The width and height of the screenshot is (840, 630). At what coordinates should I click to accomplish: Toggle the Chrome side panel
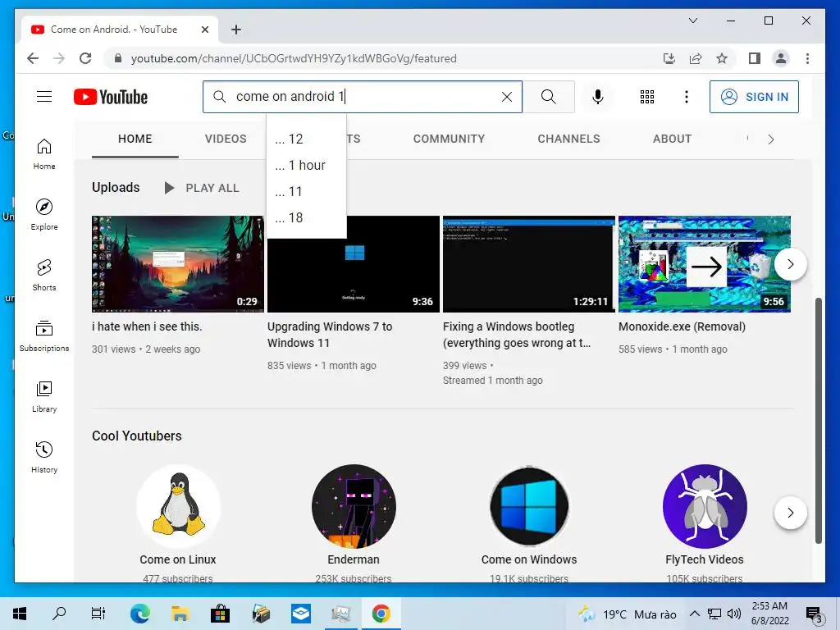(755, 58)
